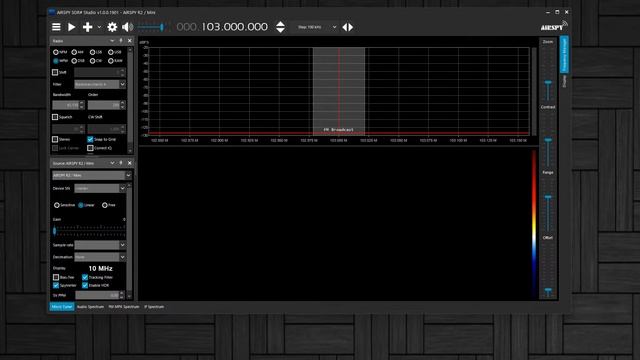Image resolution: width=640 pixels, height=360 pixels.
Task: Select WFM demodulation mode
Action: [x=60, y=61]
